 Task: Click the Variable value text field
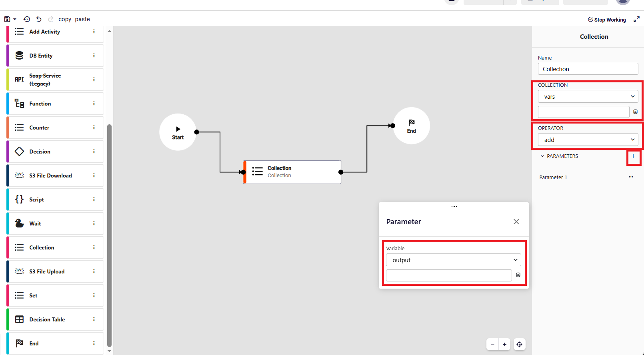(449, 275)
